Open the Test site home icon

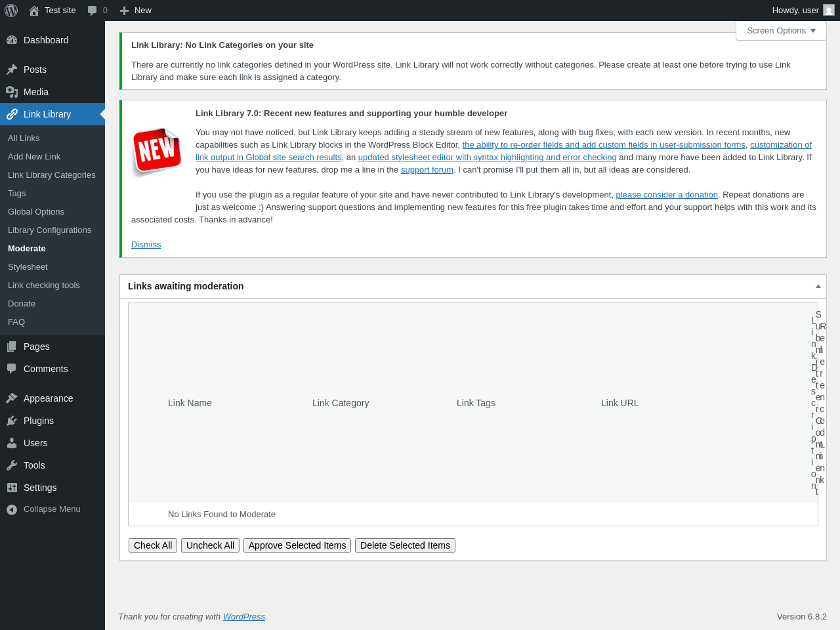(x=34, y=10)
